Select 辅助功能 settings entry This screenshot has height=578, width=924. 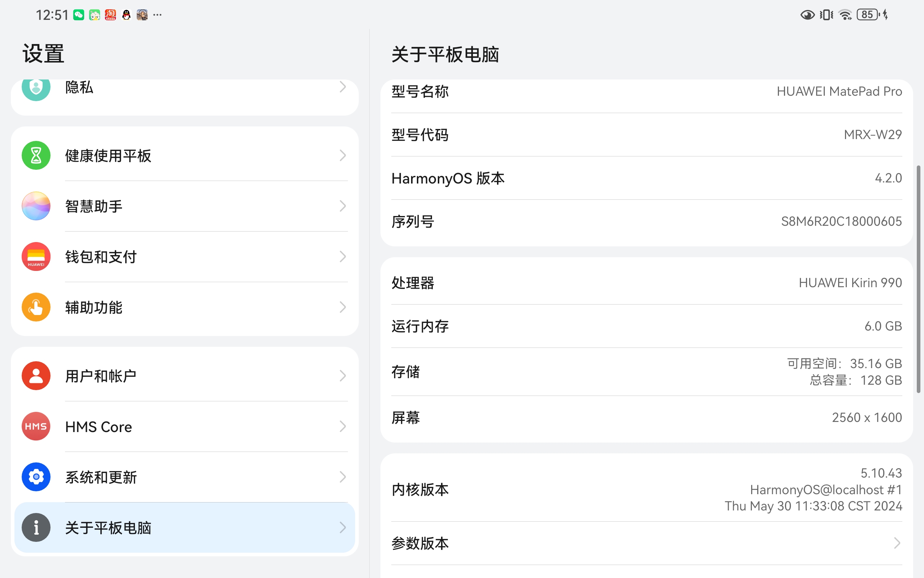click(x=185, y=307)
